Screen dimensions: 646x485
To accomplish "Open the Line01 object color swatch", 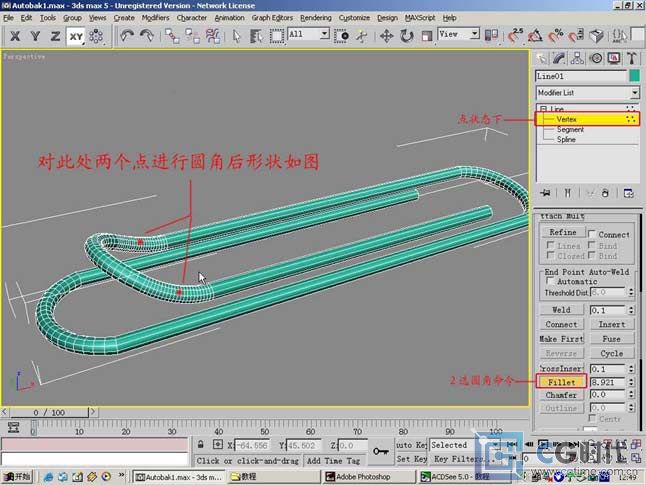I will pyautogui.click(x=634, y=76).
